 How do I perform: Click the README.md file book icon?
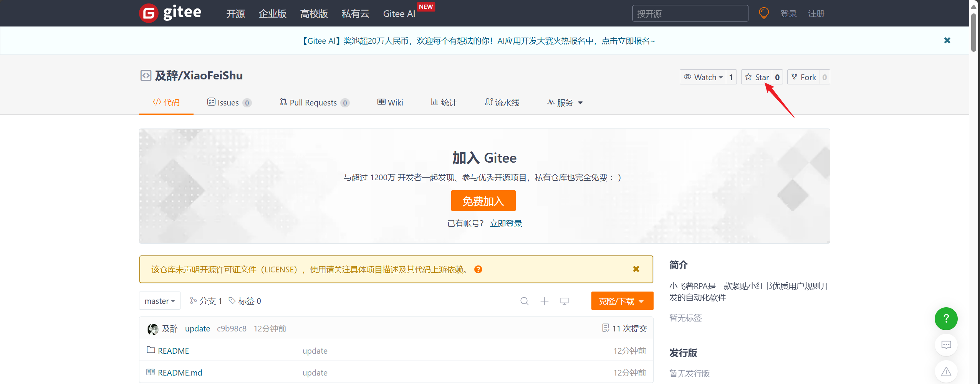click(x=151, y=372)
